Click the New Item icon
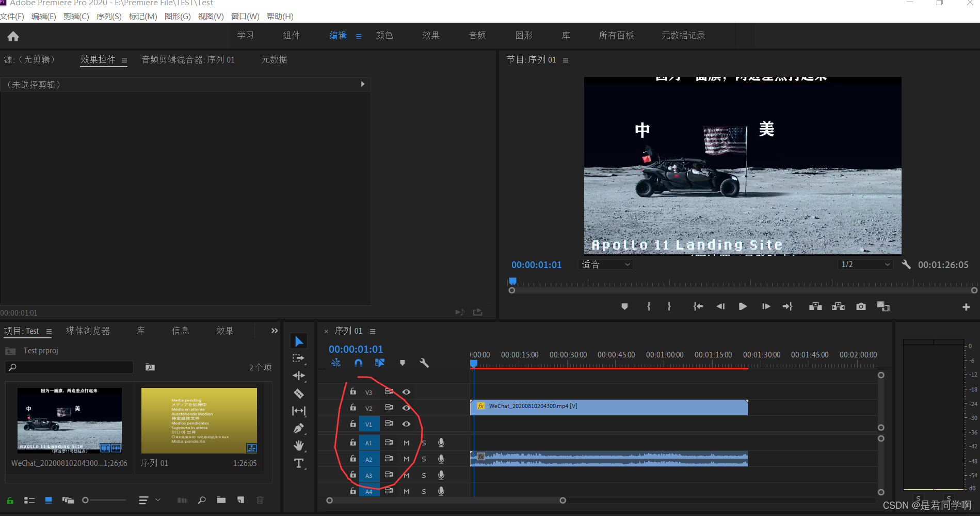The image size is (980, 516). (240, 500)
